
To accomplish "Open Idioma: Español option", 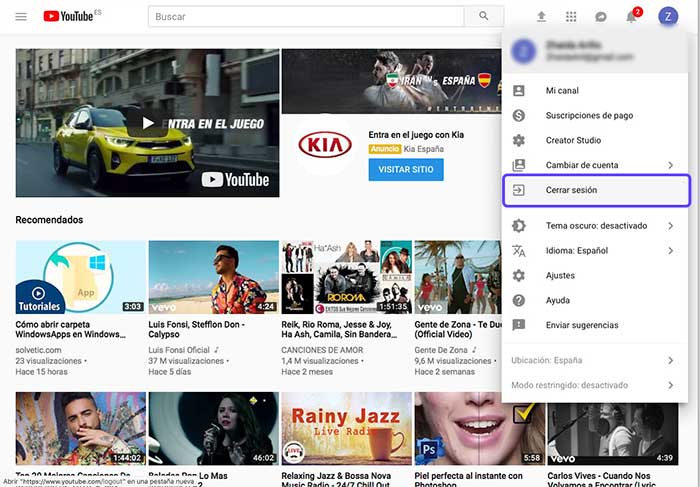I will [595, 251].
